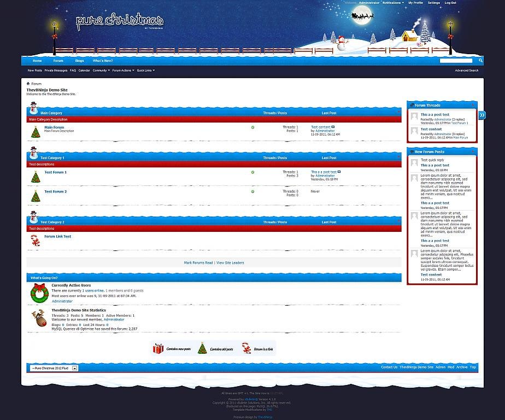The height and width of the screenshot is (420, 505).
Task: Open the Quick Links dropdown menu
Action: pos(145,70)
